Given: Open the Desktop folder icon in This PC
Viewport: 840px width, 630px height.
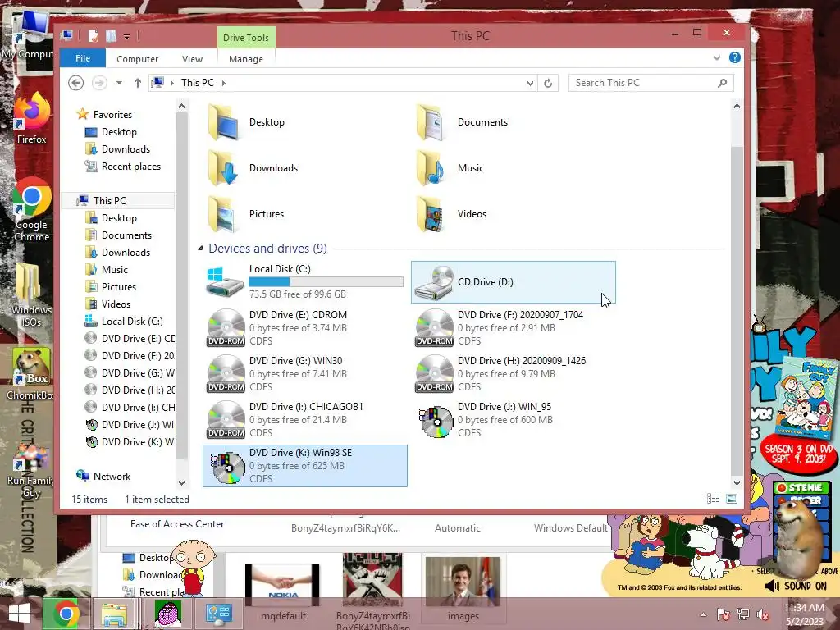Looking at the screenshot, I should pos(223,123).
